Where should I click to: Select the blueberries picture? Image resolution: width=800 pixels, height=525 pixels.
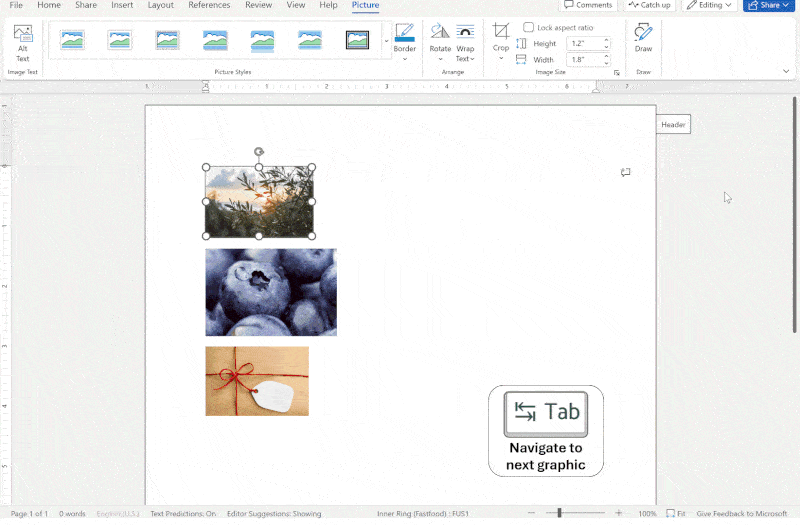point(271,292)
